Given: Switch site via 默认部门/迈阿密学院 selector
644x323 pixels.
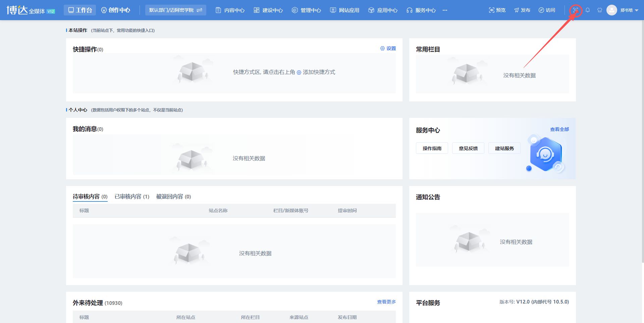Looking at the screenshot, I should pyautogui.click(x=175, y=10).
